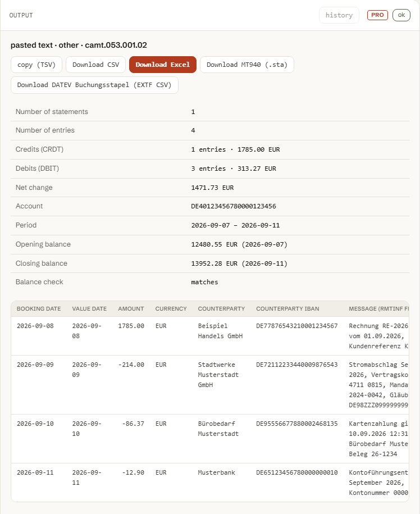Image resolution: width=420 pixels, height=514 pixels.
Task: Click the AMOUNT column header
Action: [131, 308]
